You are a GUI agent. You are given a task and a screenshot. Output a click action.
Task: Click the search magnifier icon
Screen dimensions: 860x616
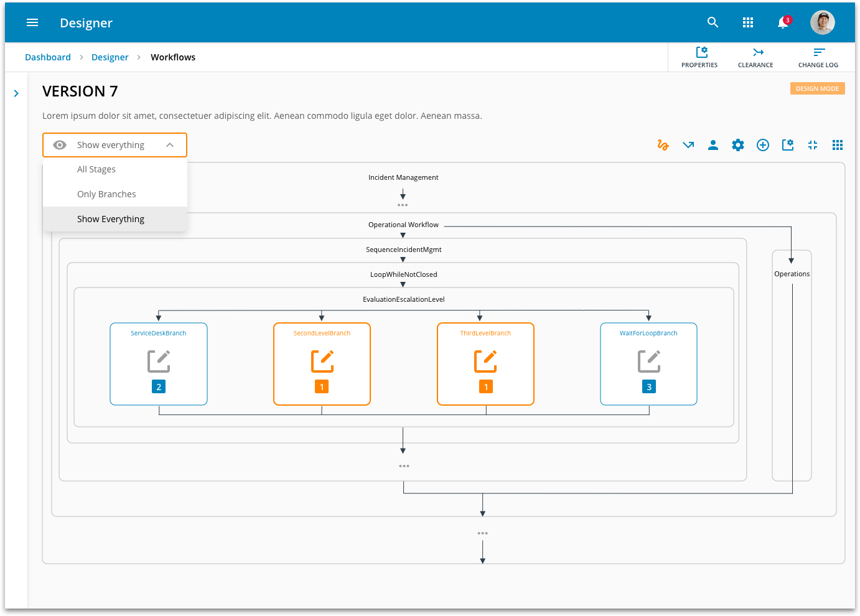pyautogui.click(x=713, y=22)
